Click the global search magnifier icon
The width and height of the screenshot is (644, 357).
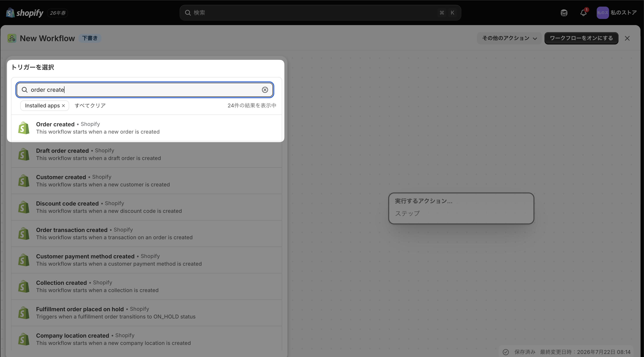188,13
